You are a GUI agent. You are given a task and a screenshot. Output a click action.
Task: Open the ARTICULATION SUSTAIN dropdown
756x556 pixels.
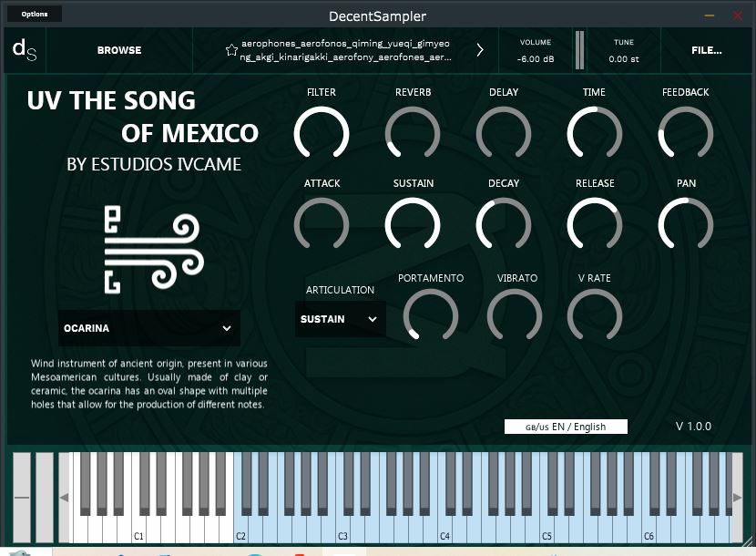pyautogui.click(x=340, y=319)
